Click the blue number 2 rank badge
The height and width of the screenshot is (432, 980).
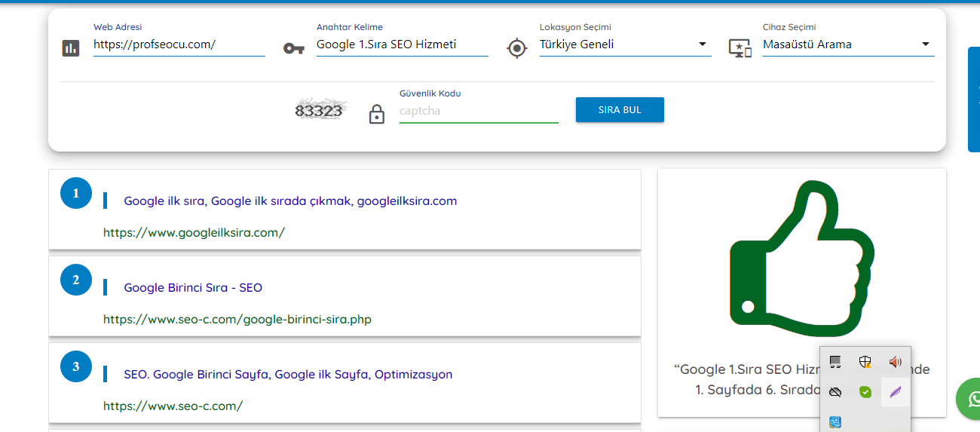click(76, 280)
